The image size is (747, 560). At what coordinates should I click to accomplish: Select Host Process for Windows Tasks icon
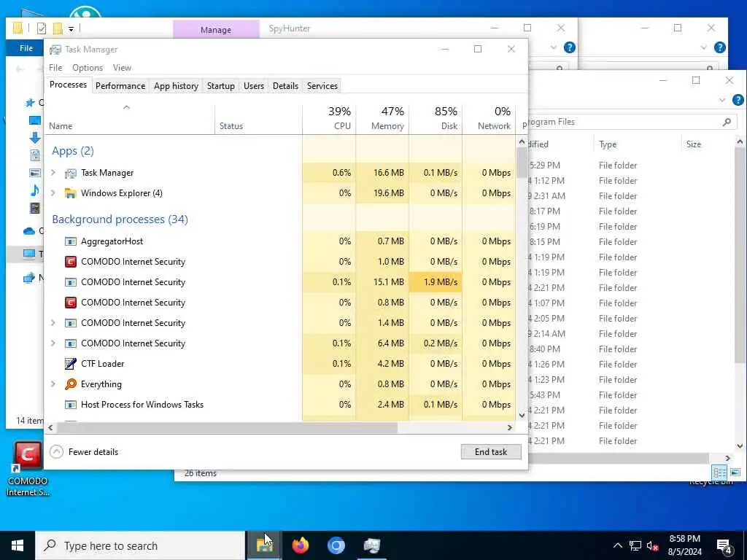pyautogui.click(x=71, y=405)
